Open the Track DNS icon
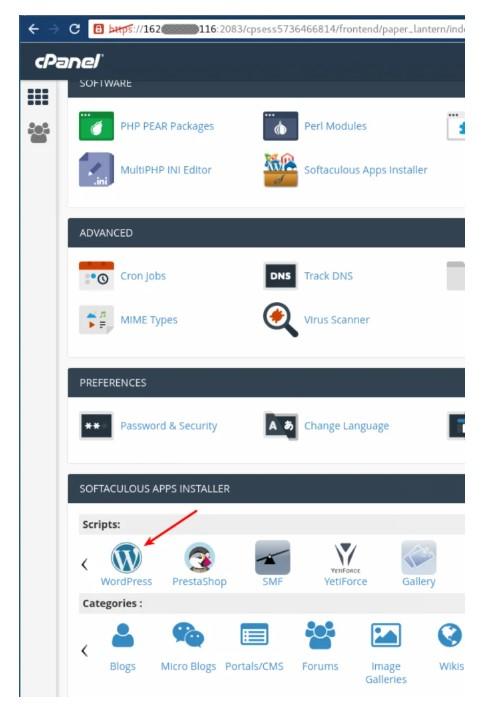Image resolution: width=489 pixels, height=707 pixels. point(280,276)
